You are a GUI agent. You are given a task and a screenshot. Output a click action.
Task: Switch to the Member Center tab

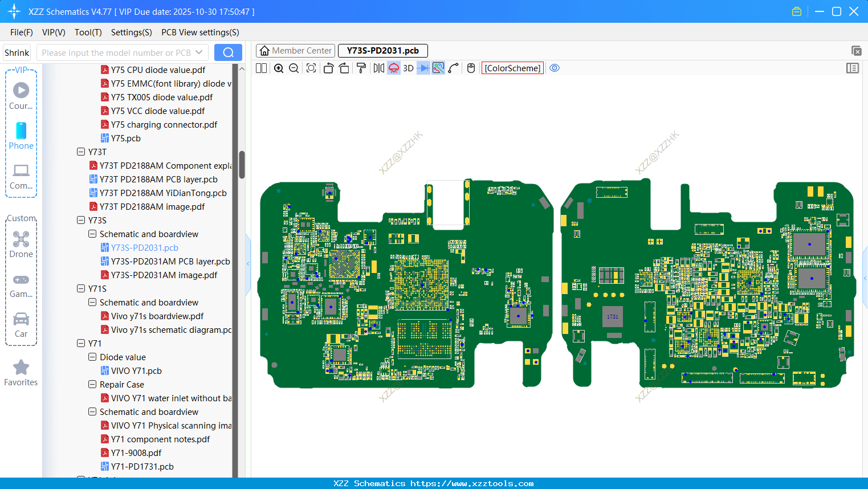(x=295, y=51)
